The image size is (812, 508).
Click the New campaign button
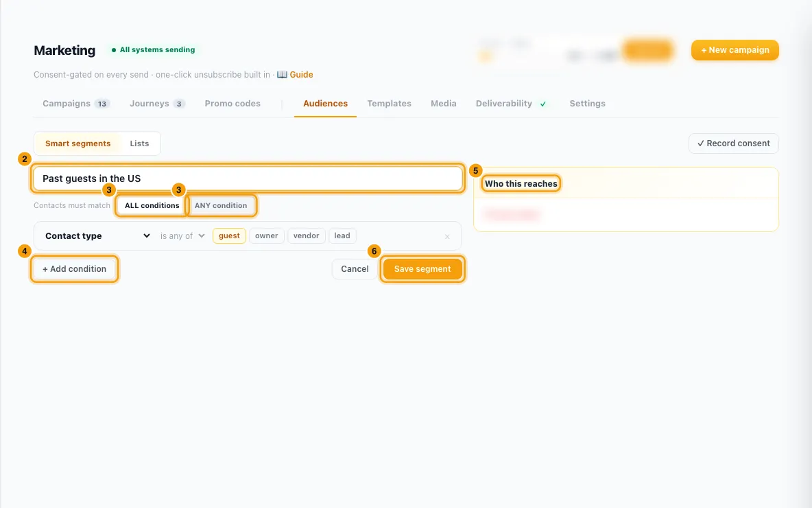pos(735,50)
